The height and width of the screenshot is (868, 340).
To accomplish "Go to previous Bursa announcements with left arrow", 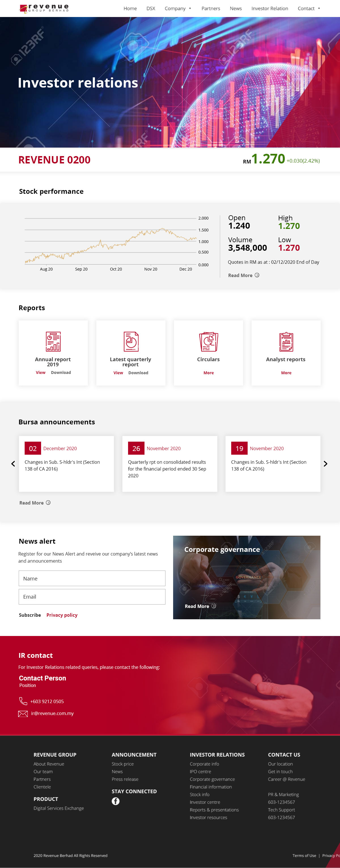I will 13,464.
